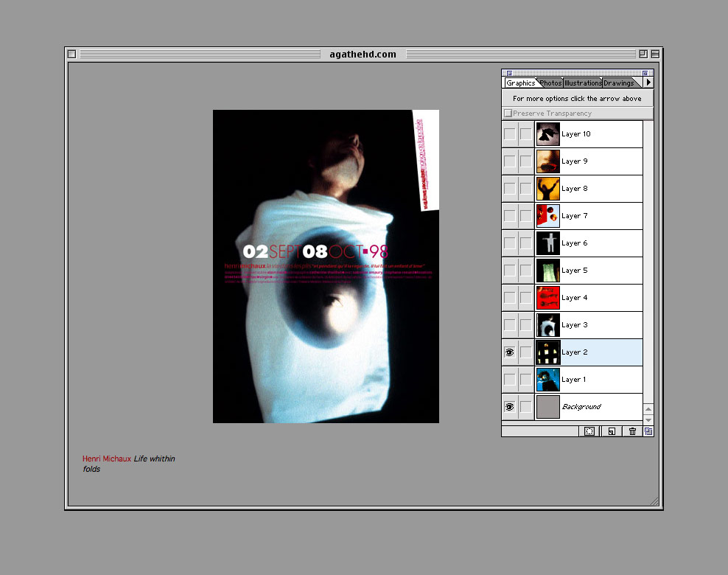This screenshot has height=575, width=728.
Task: Show Layer 3 visibility eye box
Action: [510, 325]
